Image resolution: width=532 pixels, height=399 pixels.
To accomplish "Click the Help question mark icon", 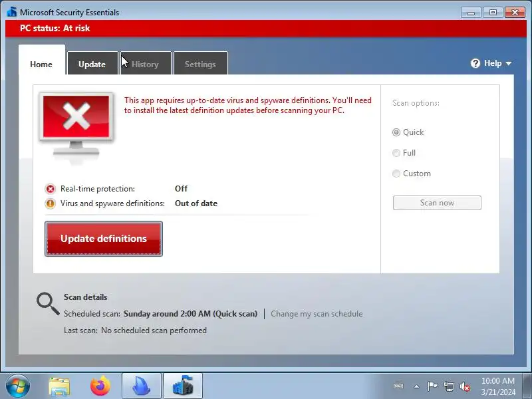I will [x=475, y=63].
